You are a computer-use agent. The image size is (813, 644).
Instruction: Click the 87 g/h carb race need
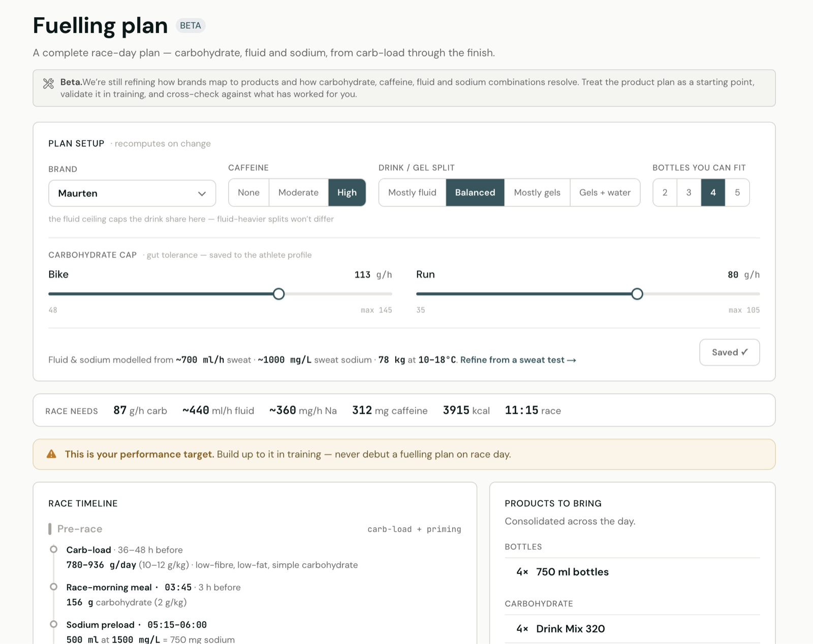tap(140, 410)
